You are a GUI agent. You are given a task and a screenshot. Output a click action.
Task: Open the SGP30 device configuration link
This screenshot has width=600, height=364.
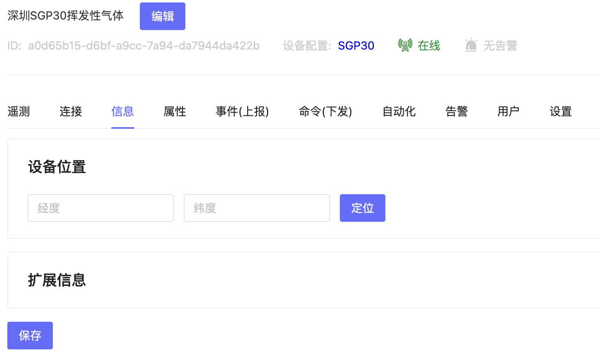[356, 46]
